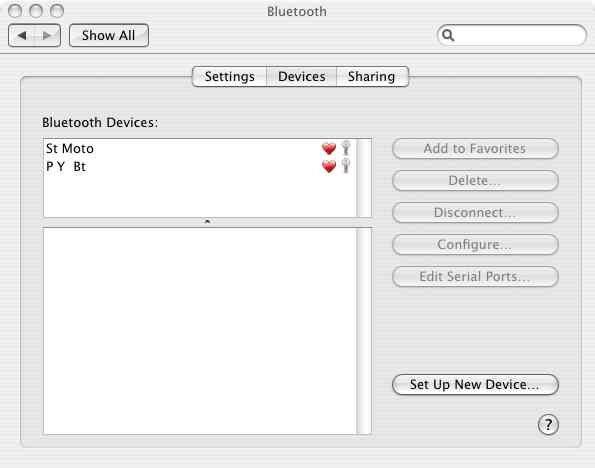This screenshot has width=595, height=468.
Task: Go forward with the right arrow button
Action: 47,35
